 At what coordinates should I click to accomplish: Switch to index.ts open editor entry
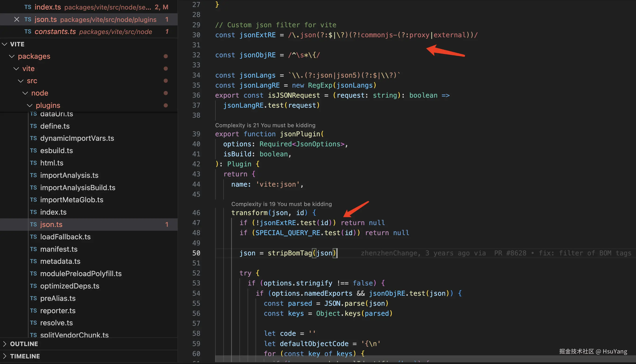point(48,7)
